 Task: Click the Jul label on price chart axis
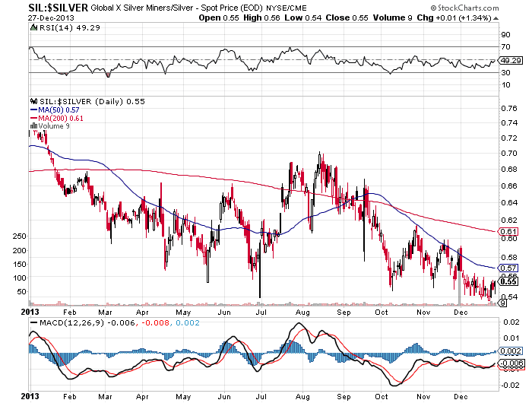click(x=261, y=312)
